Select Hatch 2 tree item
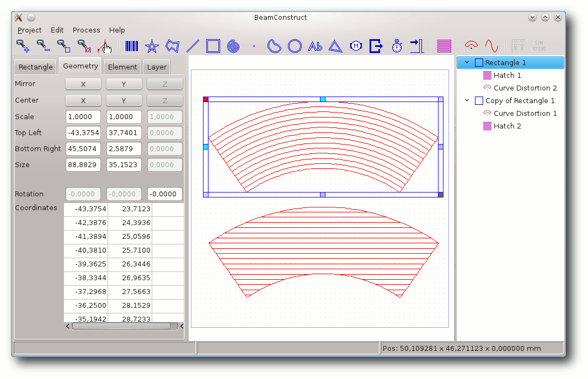 click(x=507, y=126)
